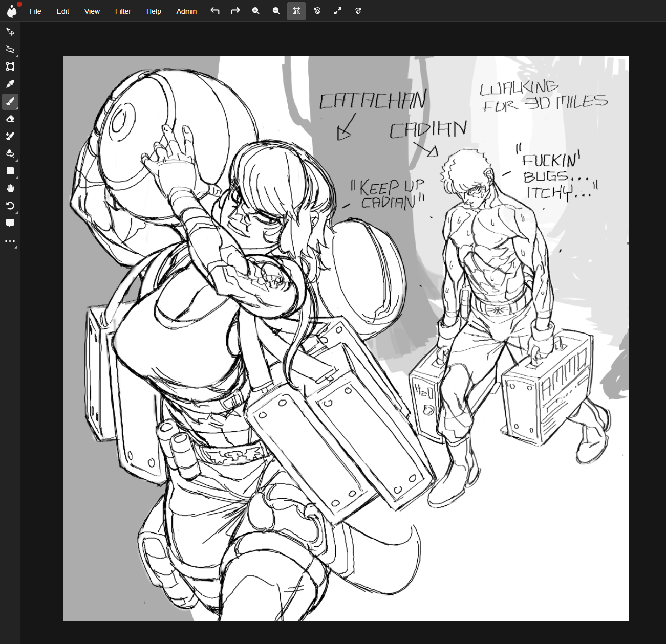666x644 pixels.
Task: Open the Filter menu
Action: (123, 11)
